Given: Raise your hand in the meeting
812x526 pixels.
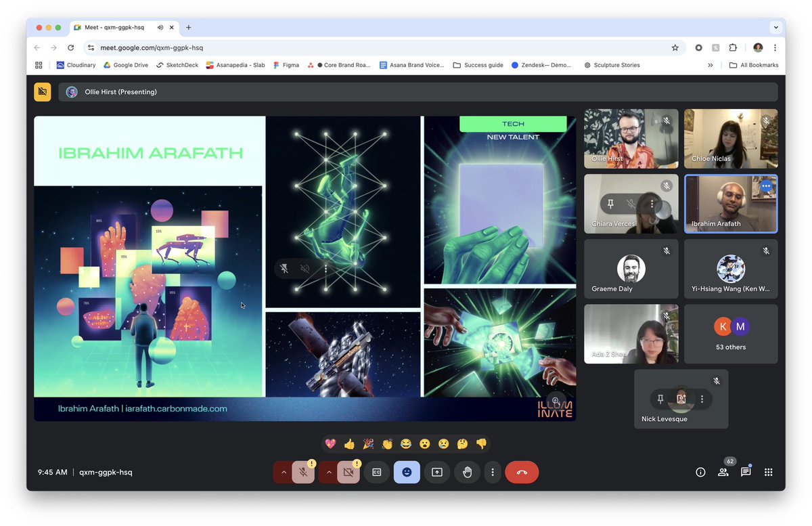Looking at the screenshot, I should point(467,472).
